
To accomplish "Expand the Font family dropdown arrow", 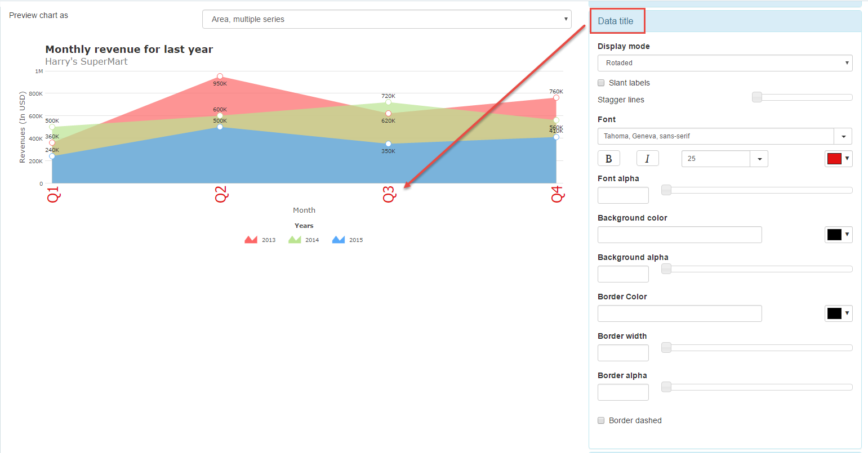I will click(843, 136).
